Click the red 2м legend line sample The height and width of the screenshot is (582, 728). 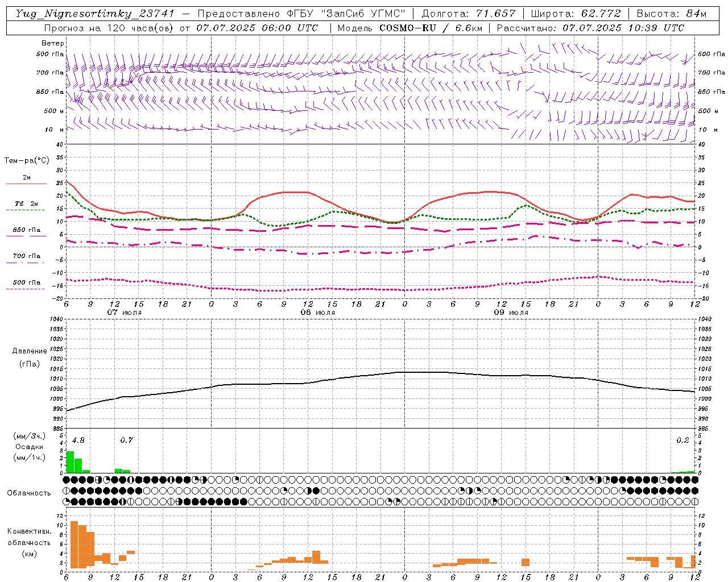click(x=26, y=184)
